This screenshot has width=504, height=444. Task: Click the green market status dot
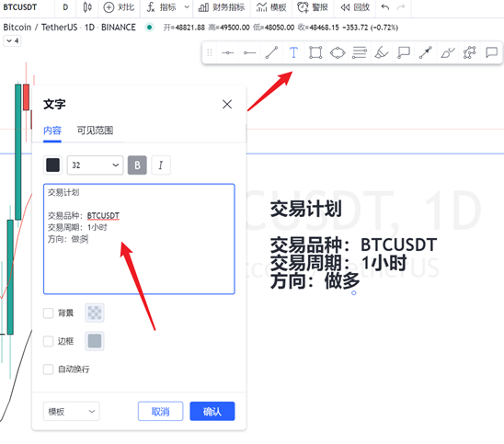149,28
